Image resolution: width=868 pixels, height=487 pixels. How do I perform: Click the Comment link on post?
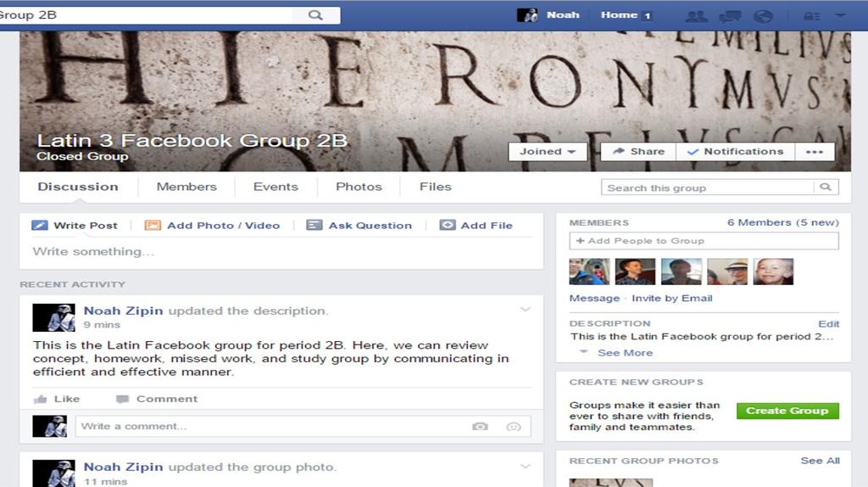pos(167,399)
